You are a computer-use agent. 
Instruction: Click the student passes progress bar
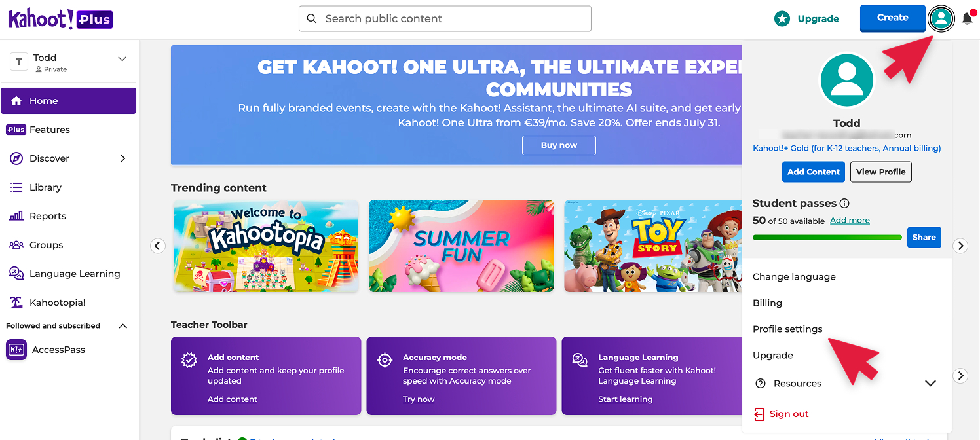point(827,237)
